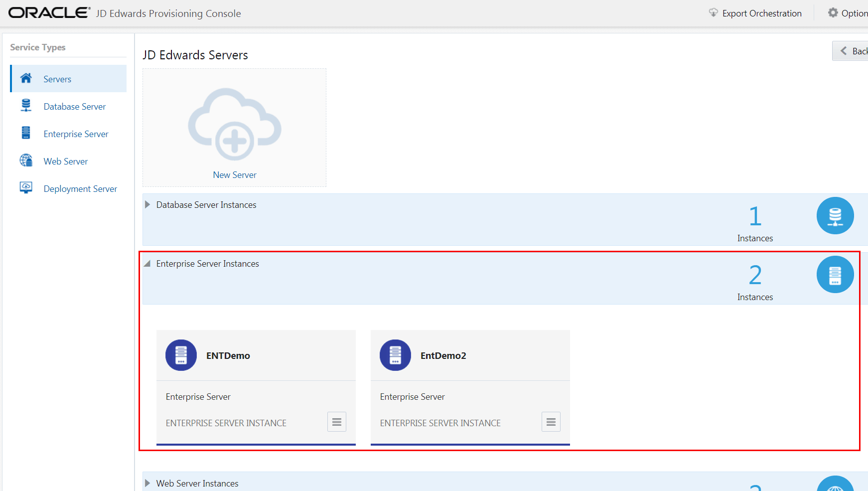
Task: Open the ENTDemo instance actions menu
Action: click(x=336, y=422)
